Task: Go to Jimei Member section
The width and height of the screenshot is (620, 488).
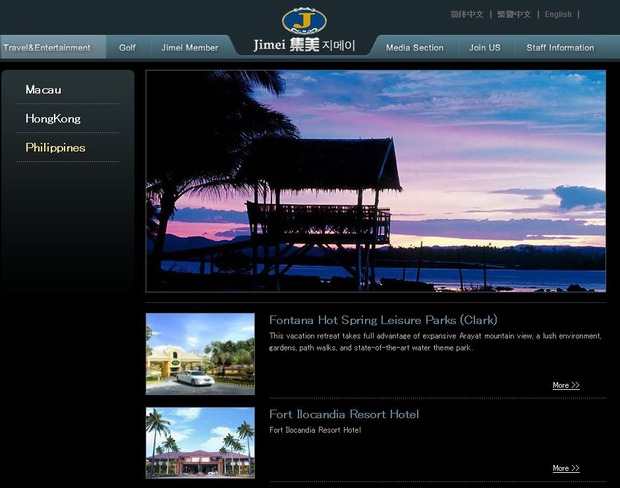Action: pos(189,47)
